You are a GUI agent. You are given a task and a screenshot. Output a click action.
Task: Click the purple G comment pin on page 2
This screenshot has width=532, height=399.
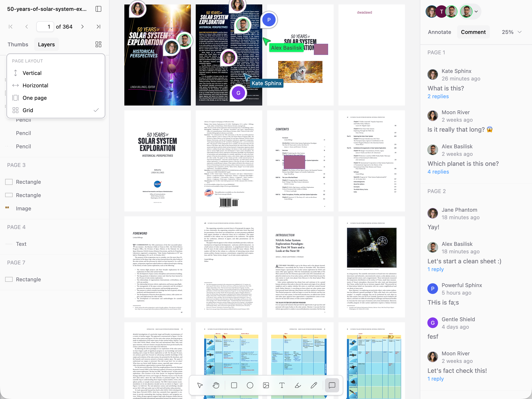pyautogui.click(x=238, y=93)
